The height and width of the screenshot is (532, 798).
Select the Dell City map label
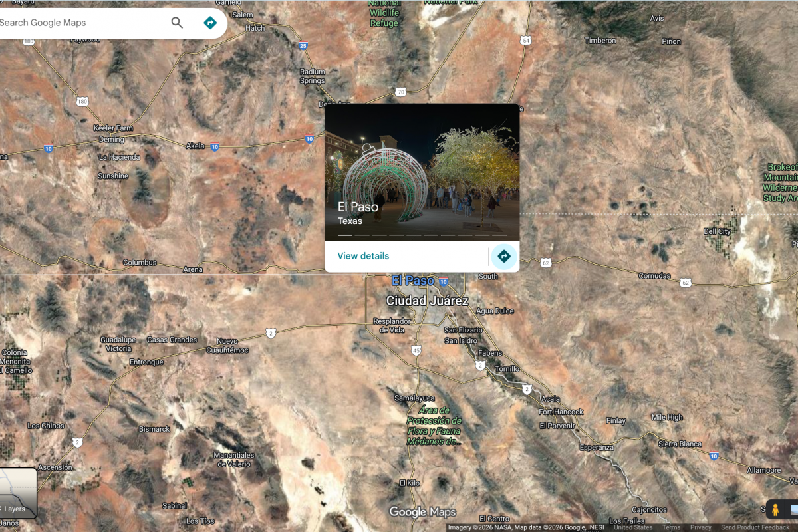(717, 231)
